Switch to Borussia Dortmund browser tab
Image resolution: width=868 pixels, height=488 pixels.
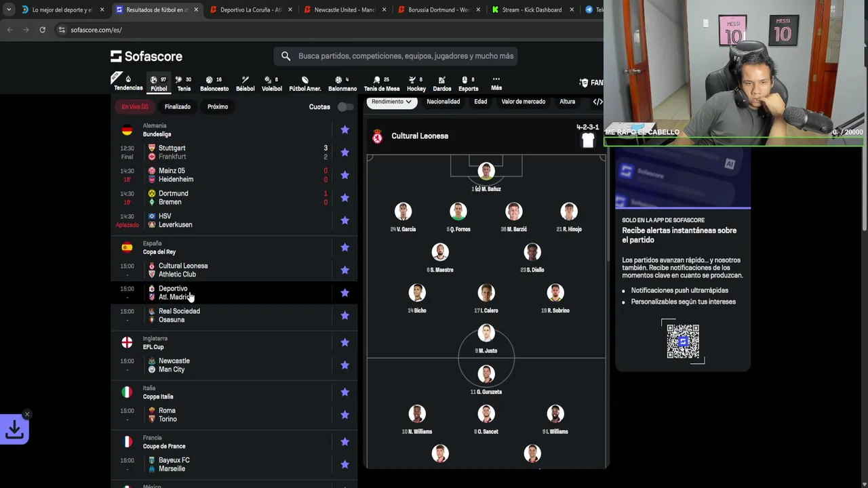coord(437,9)
